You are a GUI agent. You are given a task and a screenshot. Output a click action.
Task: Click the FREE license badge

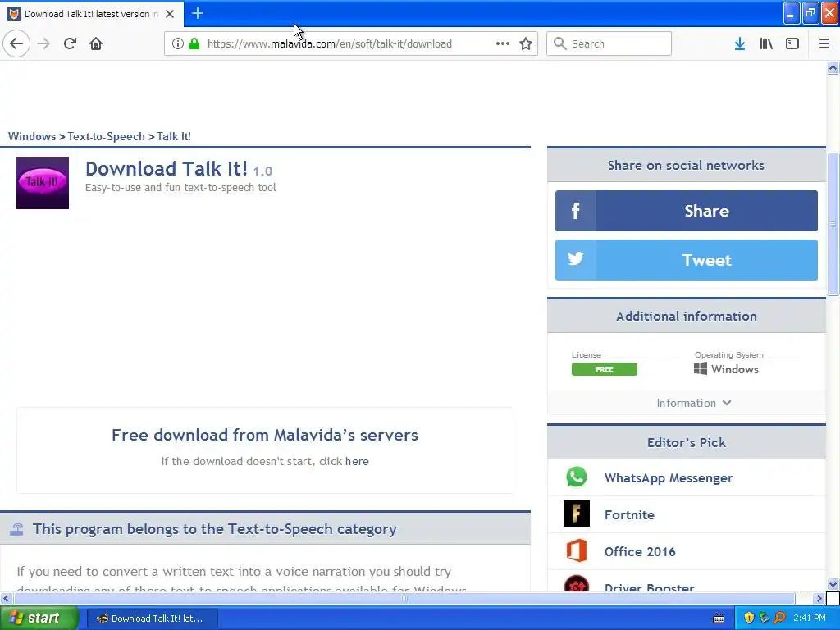coord(605,369)
